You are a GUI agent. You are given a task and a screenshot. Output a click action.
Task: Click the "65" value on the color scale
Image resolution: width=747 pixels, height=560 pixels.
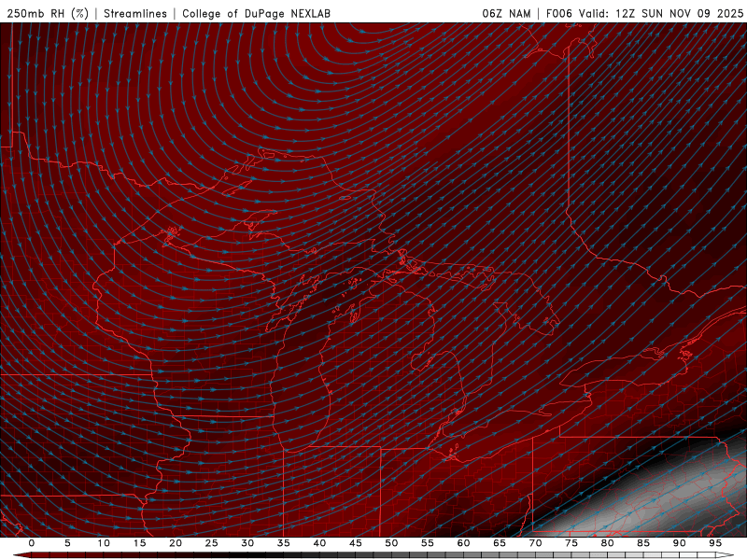[x=500, y=543]
